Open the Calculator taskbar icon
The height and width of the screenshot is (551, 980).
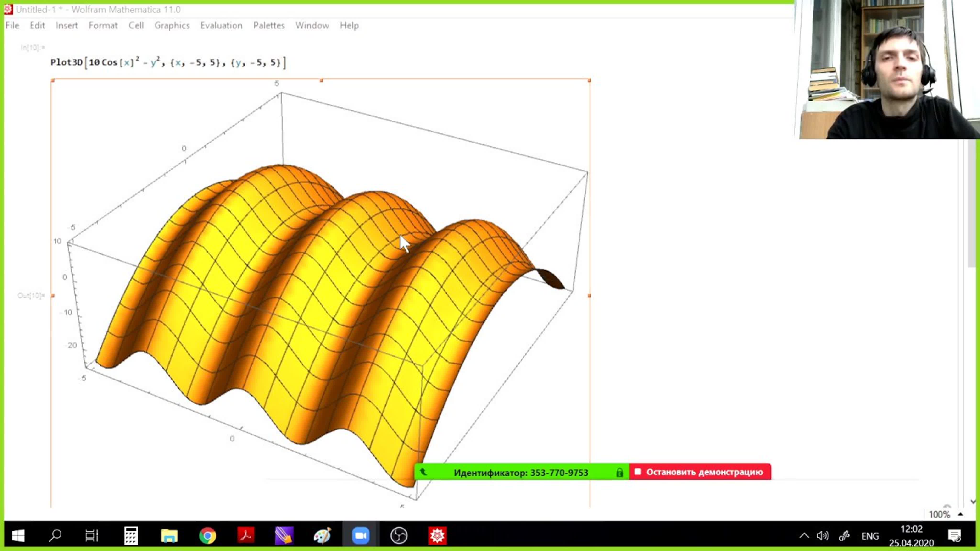point(131,536)
